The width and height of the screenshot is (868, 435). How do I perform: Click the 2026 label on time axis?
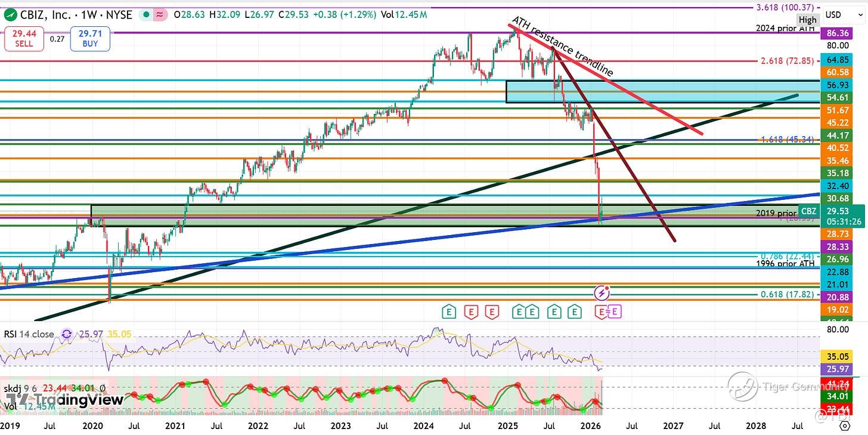coord(590,426)
